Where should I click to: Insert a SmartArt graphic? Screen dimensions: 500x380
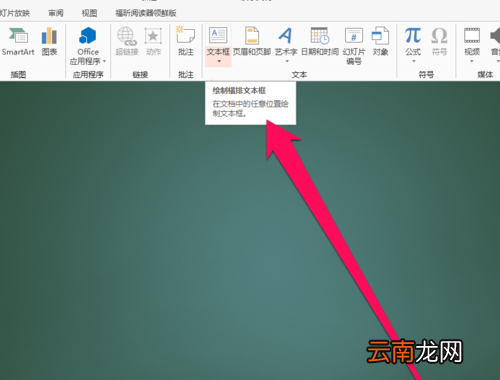pyautogui.click(x=18, y=41)
